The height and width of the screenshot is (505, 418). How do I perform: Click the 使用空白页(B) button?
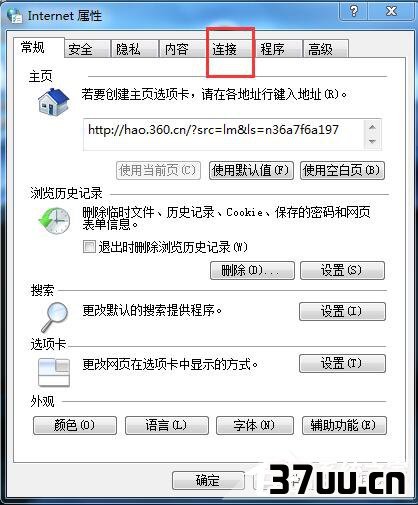342,171
